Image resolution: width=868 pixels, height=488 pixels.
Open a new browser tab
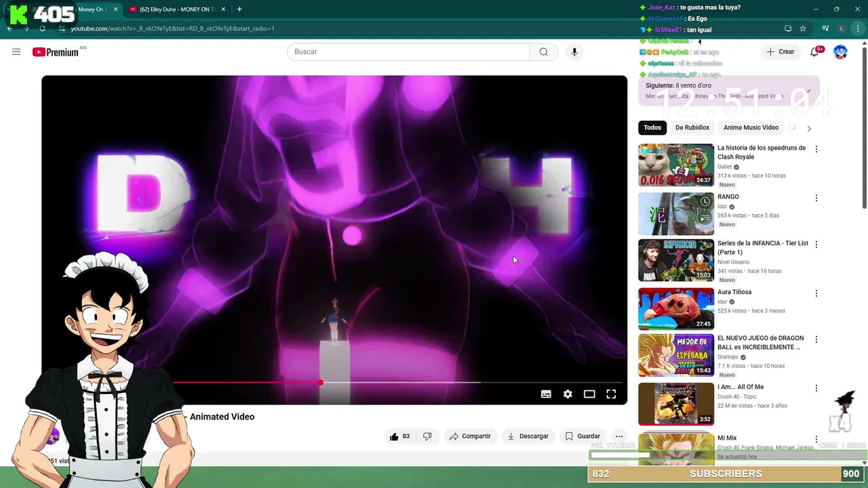click(239, 9)
